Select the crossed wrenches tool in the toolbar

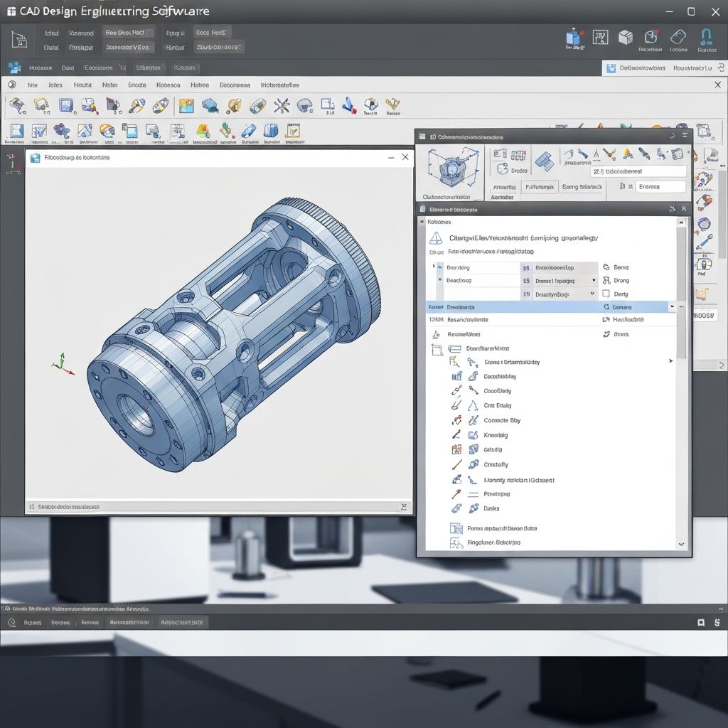point(282,106)
